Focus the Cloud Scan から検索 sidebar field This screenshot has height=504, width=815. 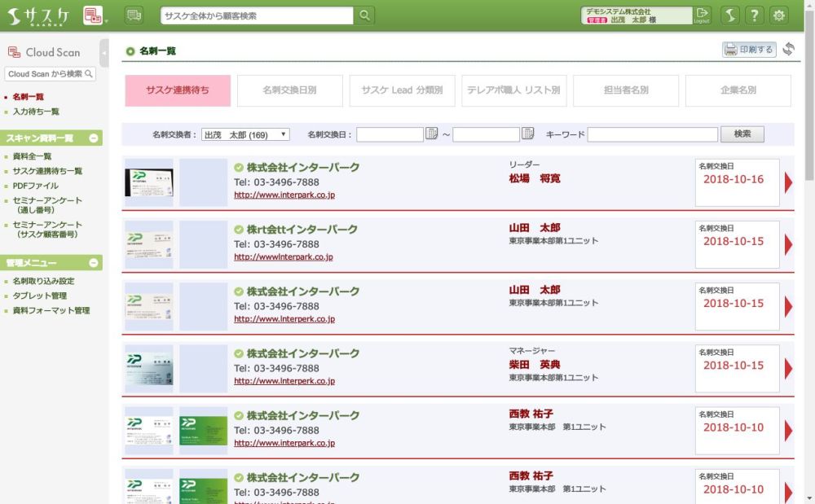pyautogui.click(x=50, y=74)
